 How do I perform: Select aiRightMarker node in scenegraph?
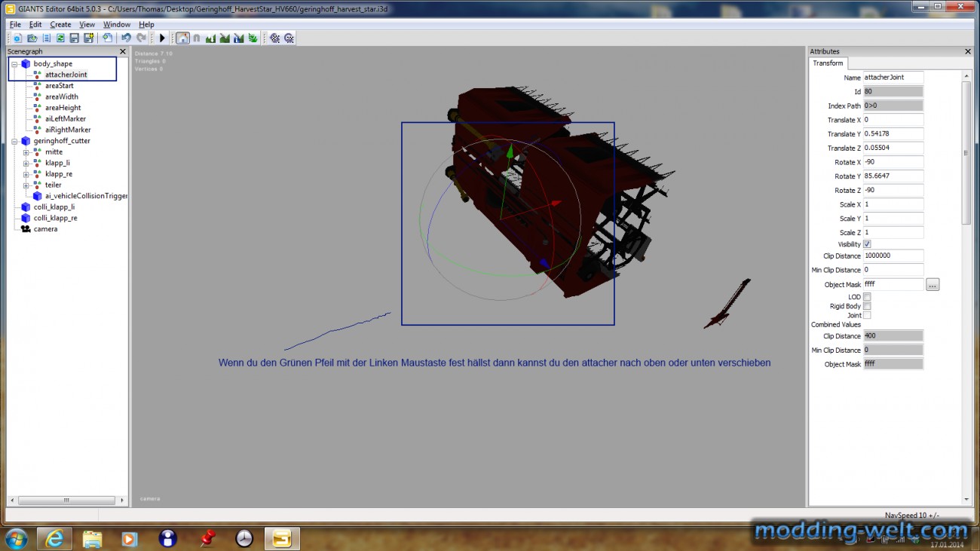(68, 130)
